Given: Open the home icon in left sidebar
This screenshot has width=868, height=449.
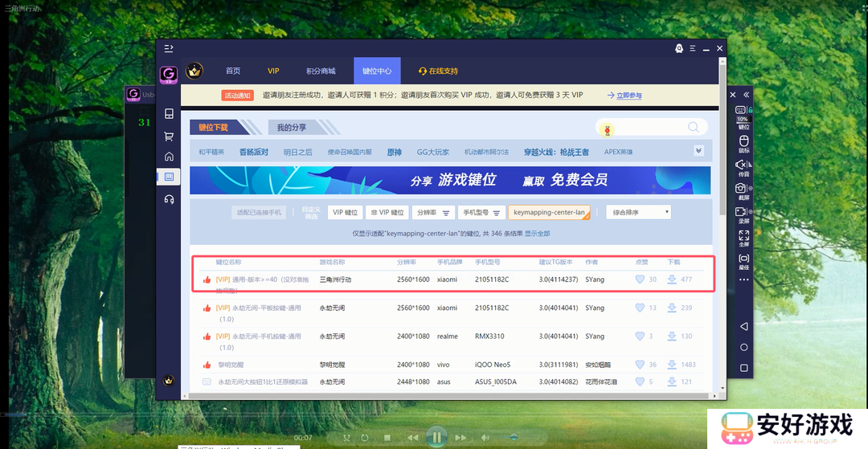Looking at the screenshot, I should [169, 157].
